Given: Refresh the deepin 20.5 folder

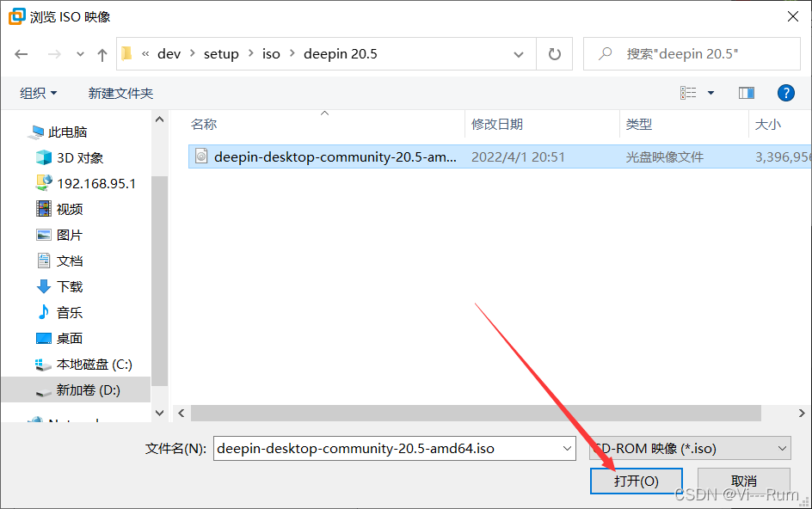Looking at the screenshot, I should click(555, 54).
